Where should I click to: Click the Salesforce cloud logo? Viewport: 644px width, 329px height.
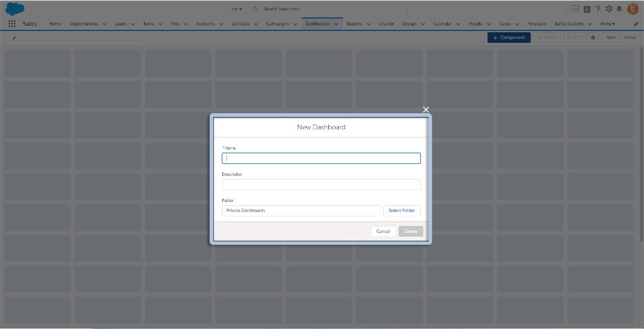(x=15, y=9)
